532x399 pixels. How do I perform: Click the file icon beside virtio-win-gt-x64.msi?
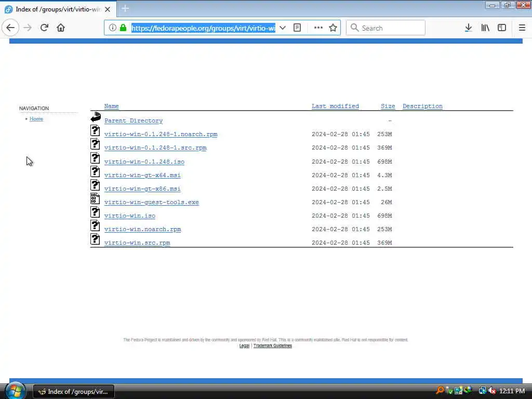coord(95,171)
